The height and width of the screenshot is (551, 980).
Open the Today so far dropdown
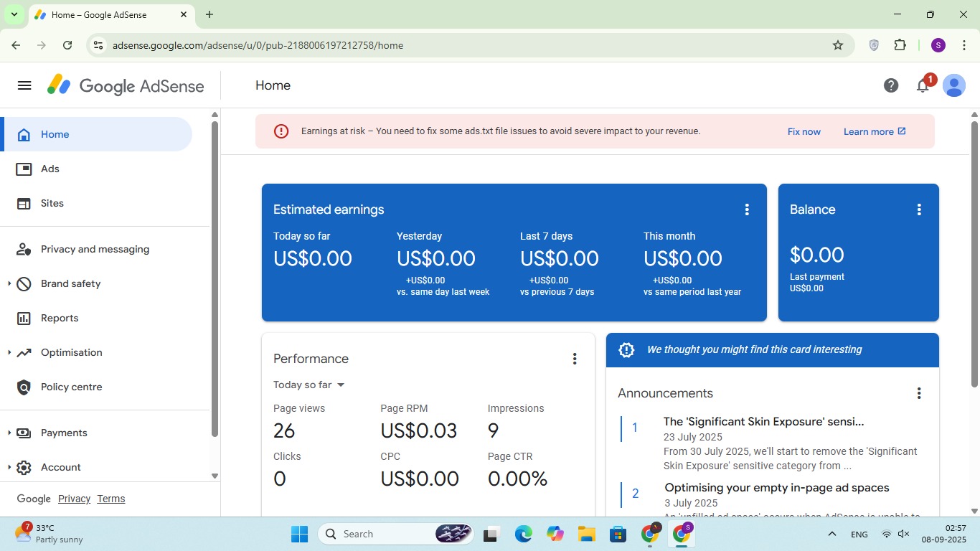pyautogui.click(x=309, y=385)
